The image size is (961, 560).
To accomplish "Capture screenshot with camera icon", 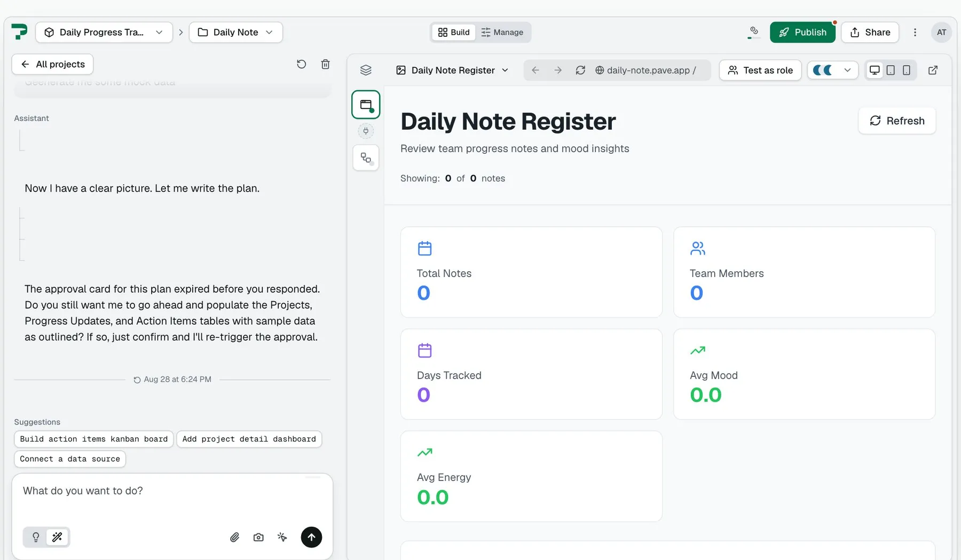I will [x=258, y=537].
